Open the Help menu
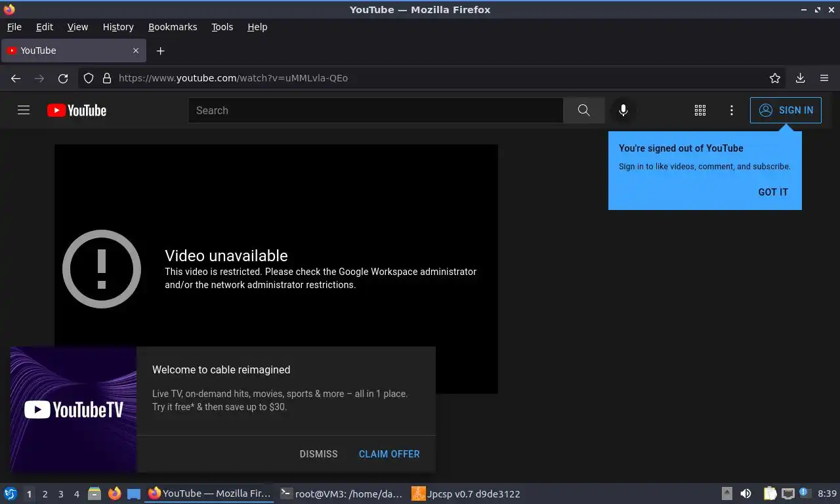This screenshot has height=504, width=840. click(257, 27)
